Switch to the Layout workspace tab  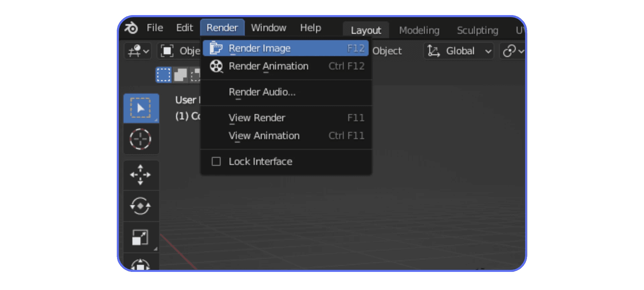coord(366,30)
